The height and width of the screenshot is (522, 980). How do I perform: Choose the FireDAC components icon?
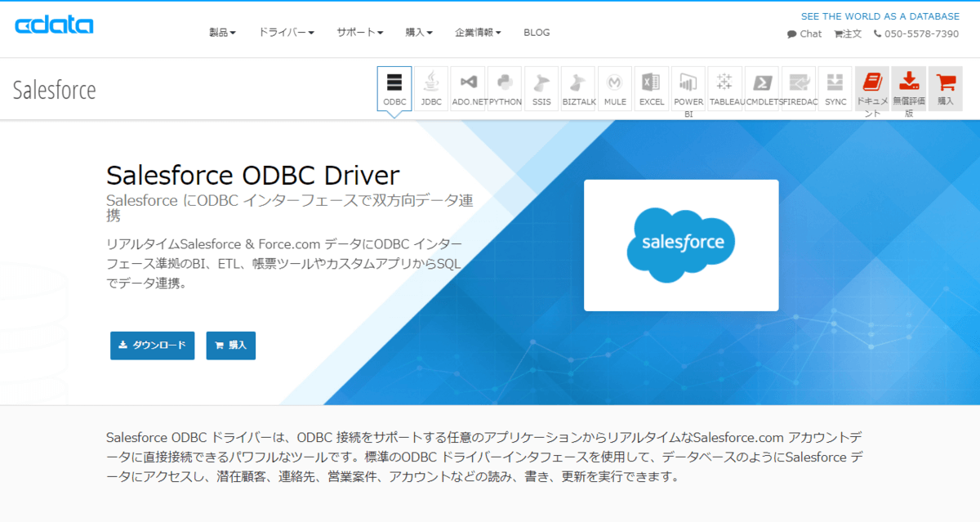tap(799, 89)
